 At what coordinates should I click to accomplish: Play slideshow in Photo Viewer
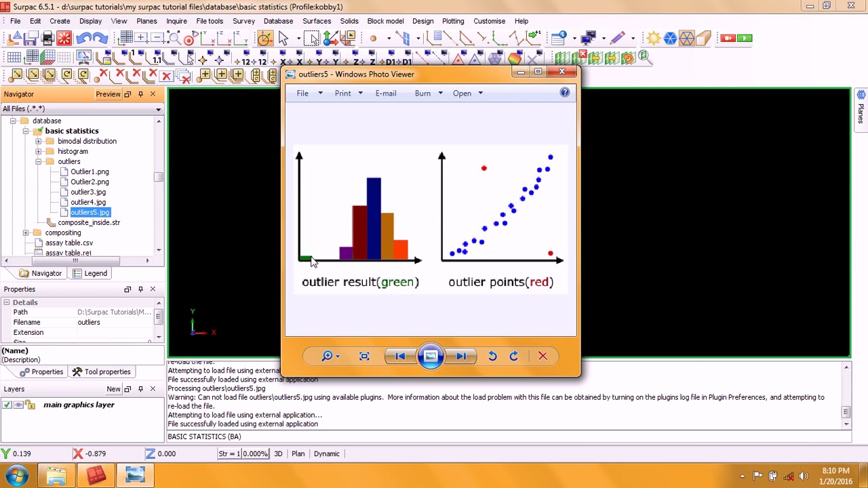pos(431,357)
